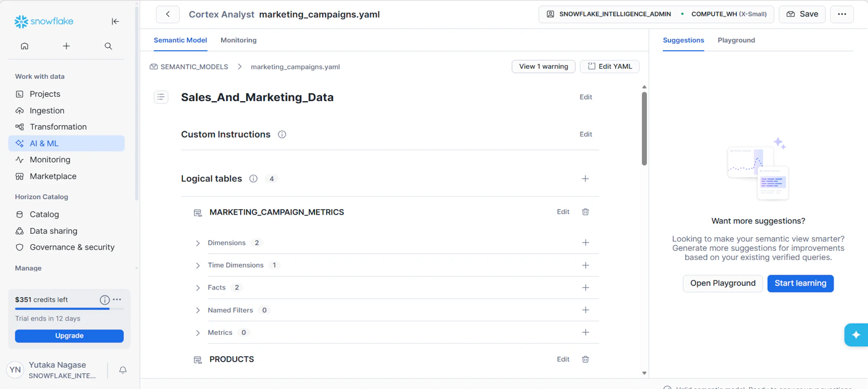This screenshot has height=389, width=868.
Task: Open Marketplace in sidebar
Action: (x=67, y=176)
